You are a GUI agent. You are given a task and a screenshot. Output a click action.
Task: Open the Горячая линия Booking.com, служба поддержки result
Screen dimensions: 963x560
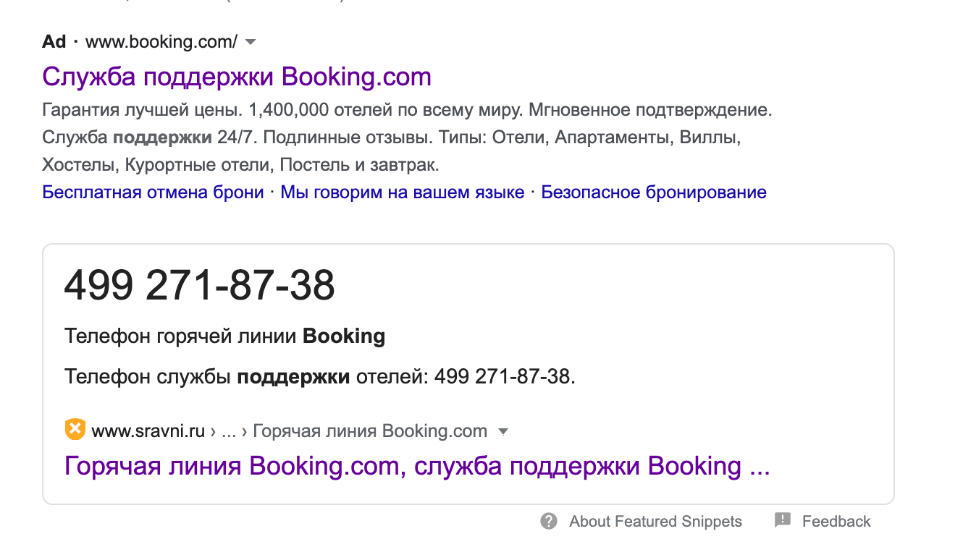(x=416, y=466)
